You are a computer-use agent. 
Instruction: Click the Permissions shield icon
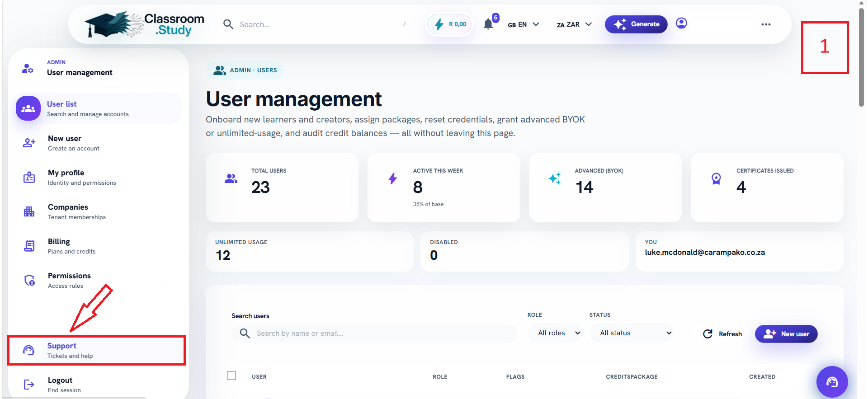[29, 280]
